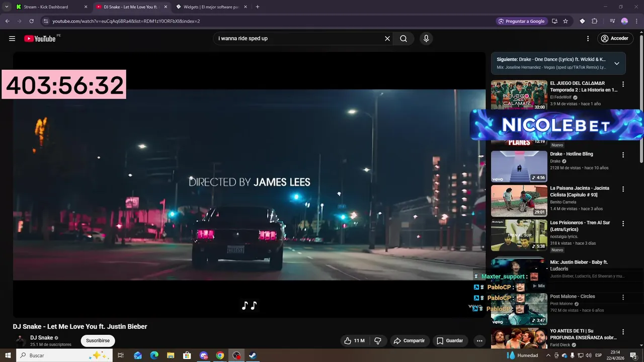
Task: Open Microsoft Edge from the taskbar
Action: [x=154, y=355]
